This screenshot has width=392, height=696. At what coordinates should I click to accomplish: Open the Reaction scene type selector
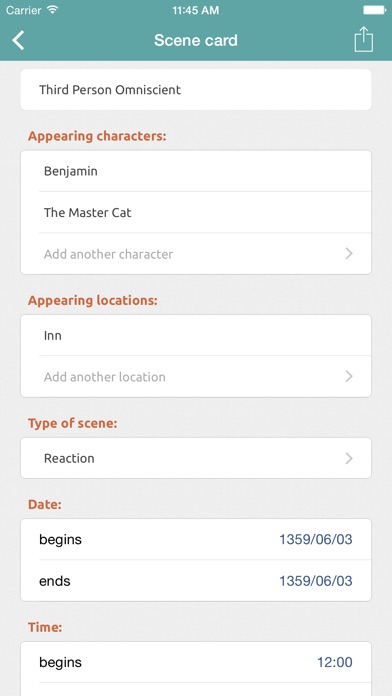pyautogui.click(x=196, y=458)
